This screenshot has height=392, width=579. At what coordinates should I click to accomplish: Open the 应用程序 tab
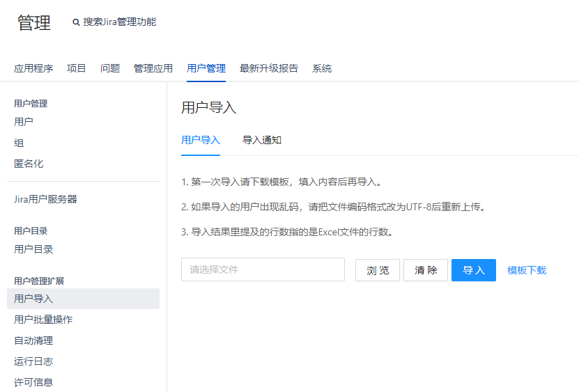click(33, 68)
